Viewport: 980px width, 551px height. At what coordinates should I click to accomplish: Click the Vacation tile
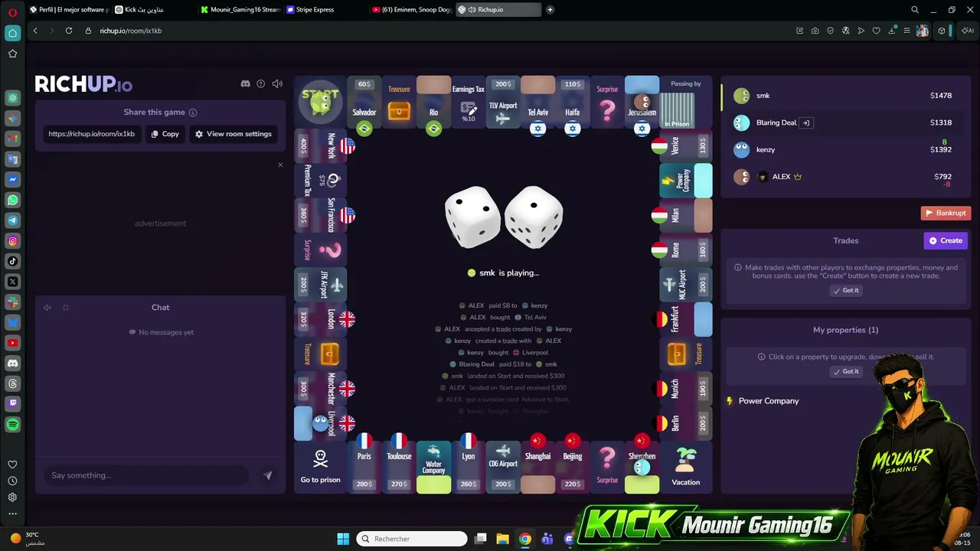[685, 467]
